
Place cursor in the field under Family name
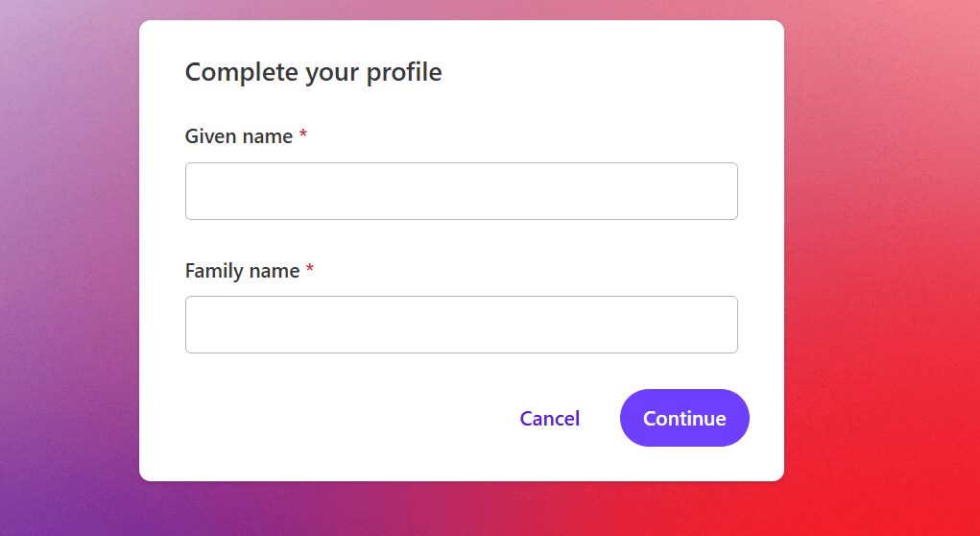coord(461,325)
